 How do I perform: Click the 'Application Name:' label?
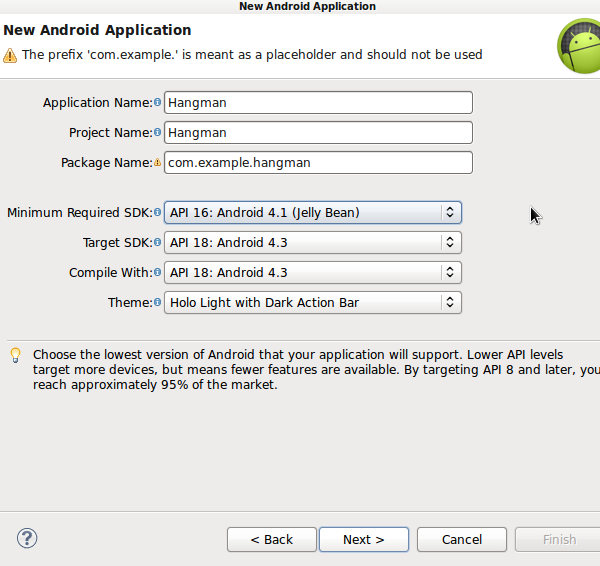pos(98,103)
